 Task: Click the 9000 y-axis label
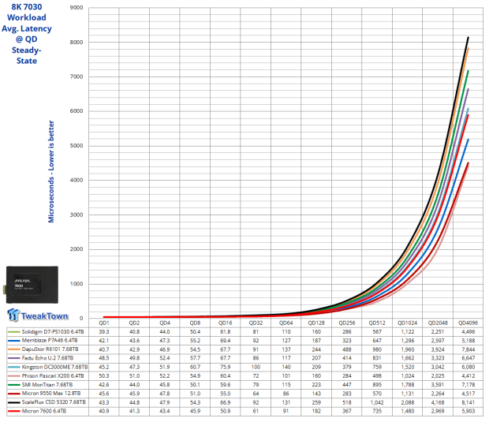[77, 7]
